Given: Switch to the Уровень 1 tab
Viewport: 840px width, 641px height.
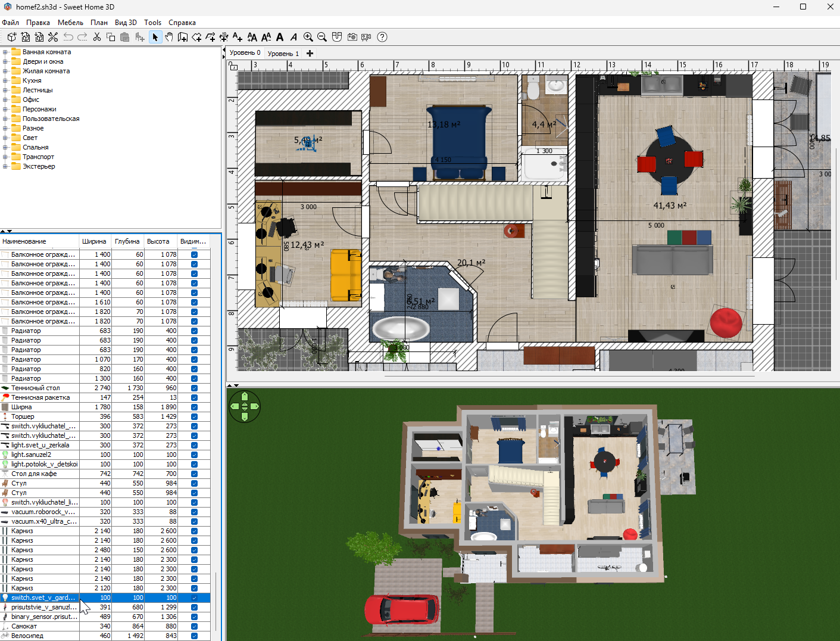Looking at the screenshot, I should click(x=283, y=54).
